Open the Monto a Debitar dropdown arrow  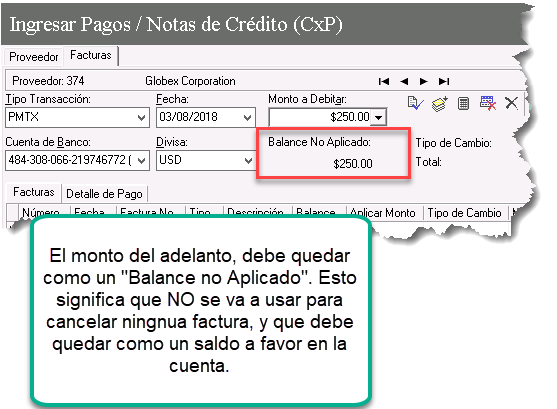[x=379, y=117]
